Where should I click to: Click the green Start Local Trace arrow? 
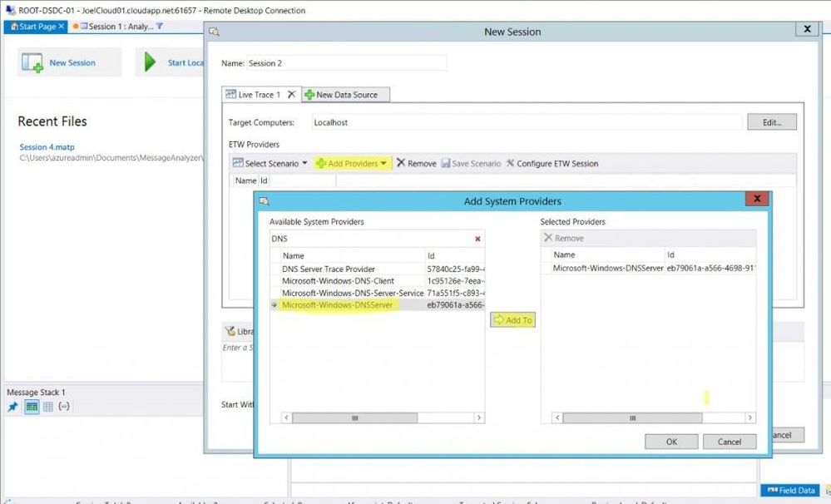coord(150,62)
